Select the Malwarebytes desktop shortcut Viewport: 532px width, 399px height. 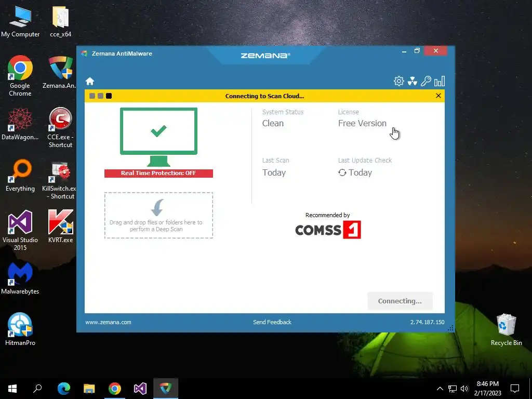20,278
